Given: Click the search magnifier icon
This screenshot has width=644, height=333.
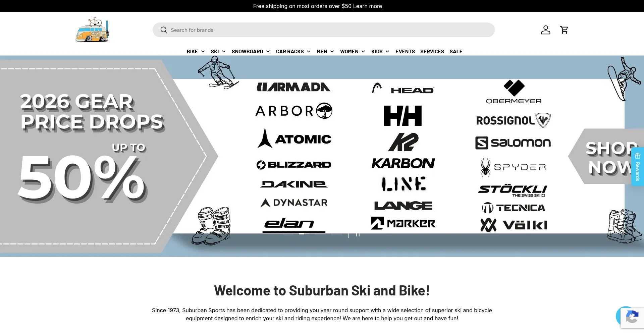Looking at the screenshot, I should (164, 30).
